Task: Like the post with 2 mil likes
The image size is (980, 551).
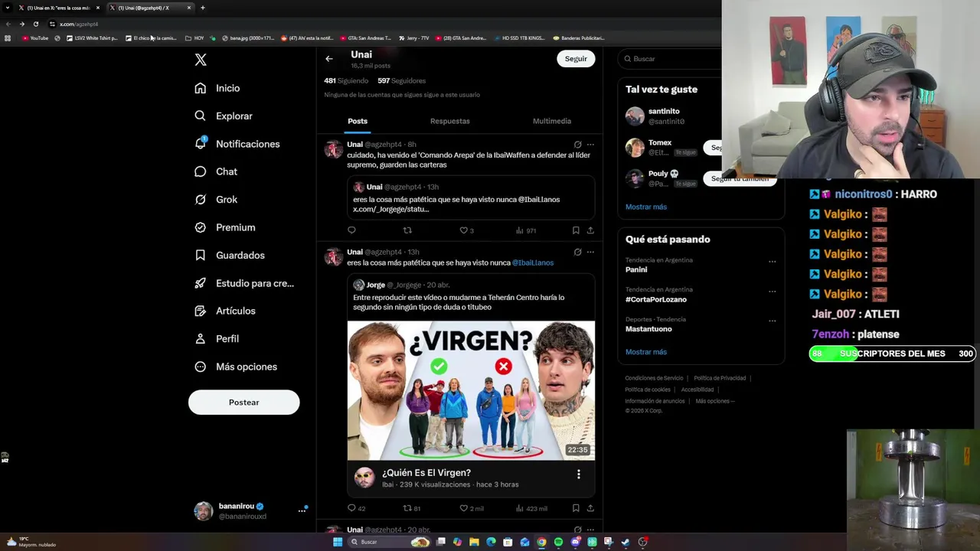Action: point(472,508)
